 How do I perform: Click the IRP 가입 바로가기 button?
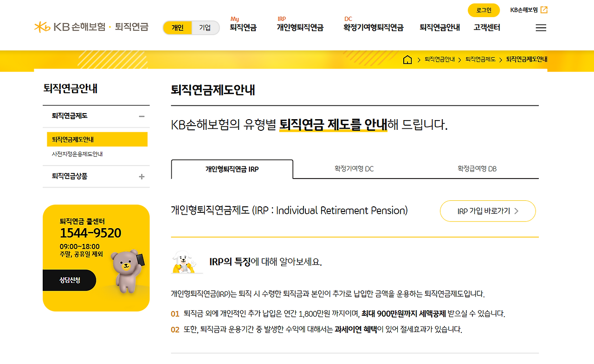(x=487, y=211)
